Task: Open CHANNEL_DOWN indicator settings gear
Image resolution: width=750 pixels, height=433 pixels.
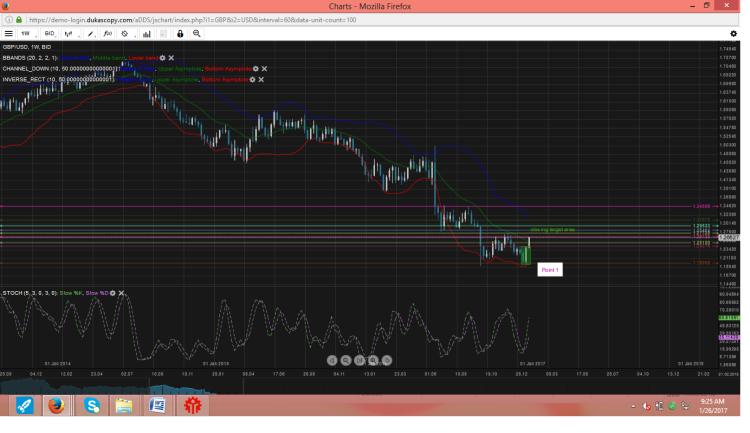Action: [255, 68]
